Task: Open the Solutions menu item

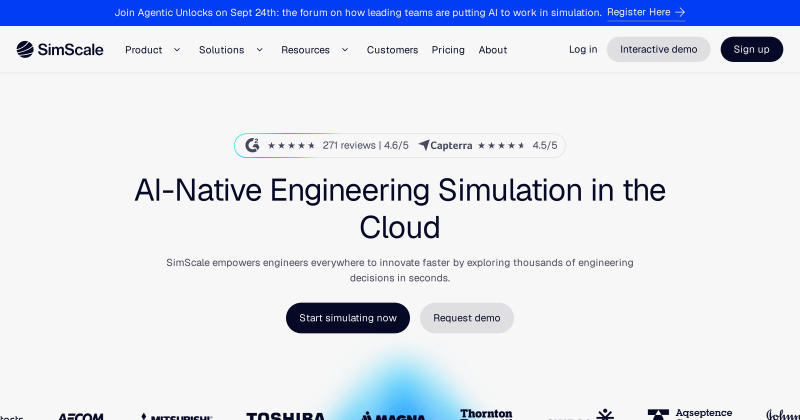Action: click(221, 50)
